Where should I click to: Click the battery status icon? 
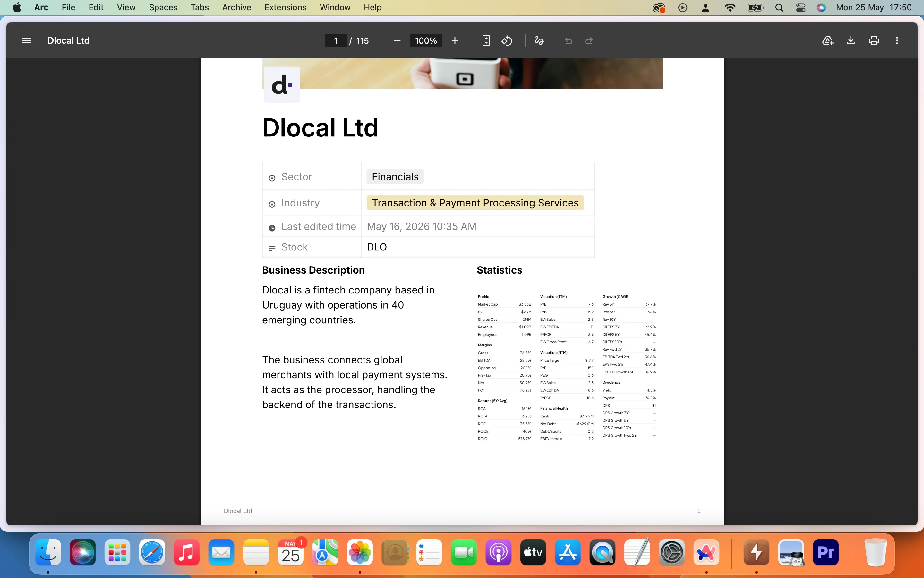(755, 8)
